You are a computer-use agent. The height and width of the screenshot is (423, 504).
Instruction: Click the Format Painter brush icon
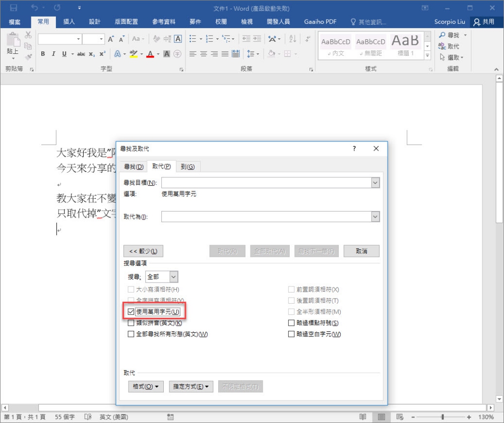coord(29,57)
